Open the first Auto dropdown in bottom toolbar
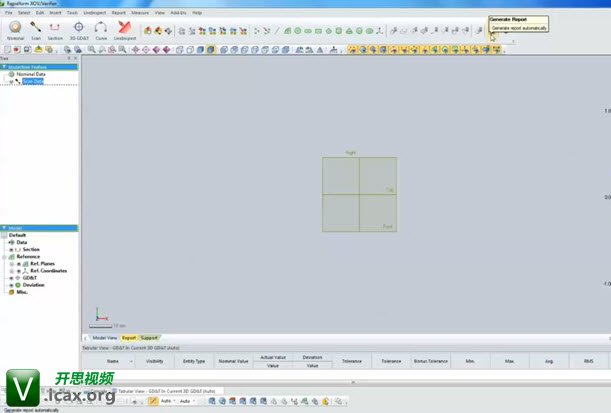Screen dimensions: 611x413 [174, 401]
